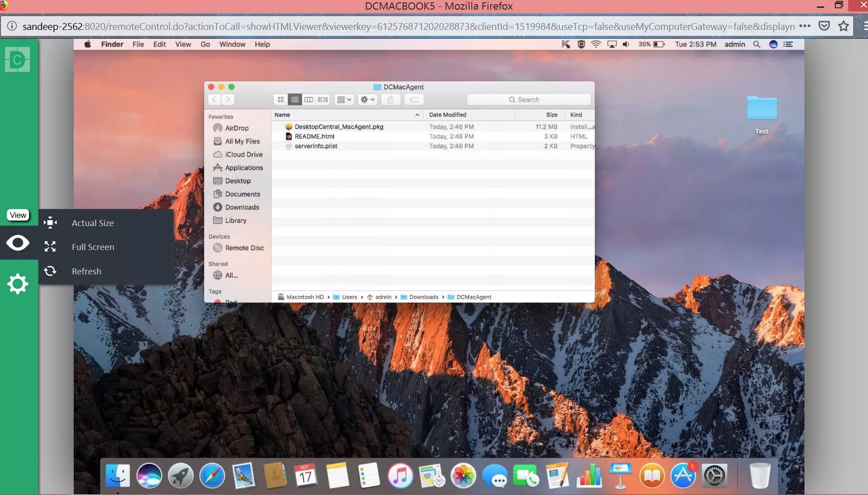Click the Share toolbar button
868x495 pixels.
pos(391,99)
